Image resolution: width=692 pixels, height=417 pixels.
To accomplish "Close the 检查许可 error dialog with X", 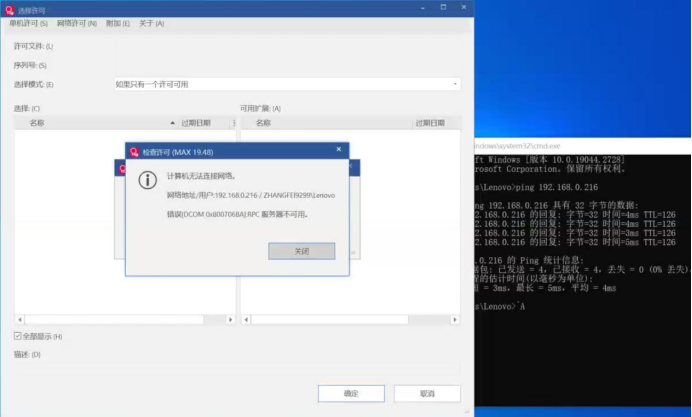I will [339, 151].
